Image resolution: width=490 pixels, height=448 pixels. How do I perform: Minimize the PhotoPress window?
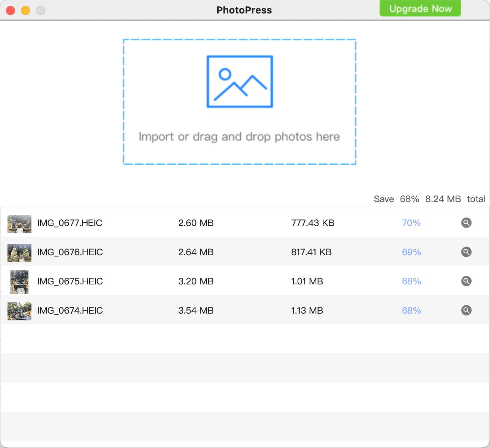25,10
